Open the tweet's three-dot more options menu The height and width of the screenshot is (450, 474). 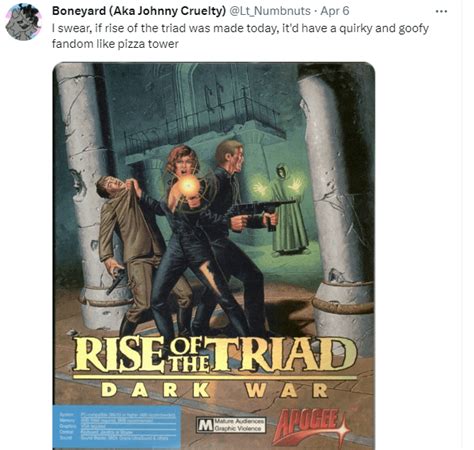click(441, 11)
